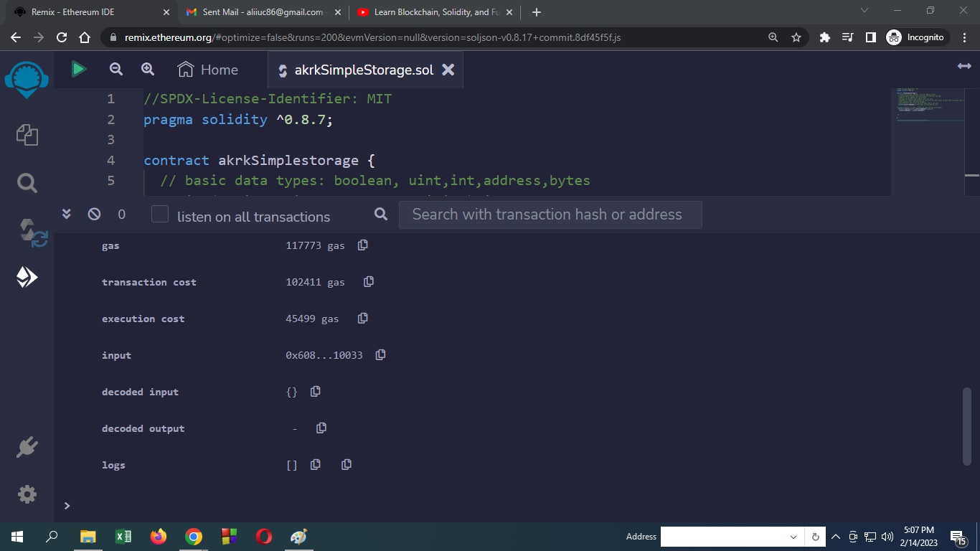
Task: Collapse the terminal panel with double chevron
Action: coord(67,214)
